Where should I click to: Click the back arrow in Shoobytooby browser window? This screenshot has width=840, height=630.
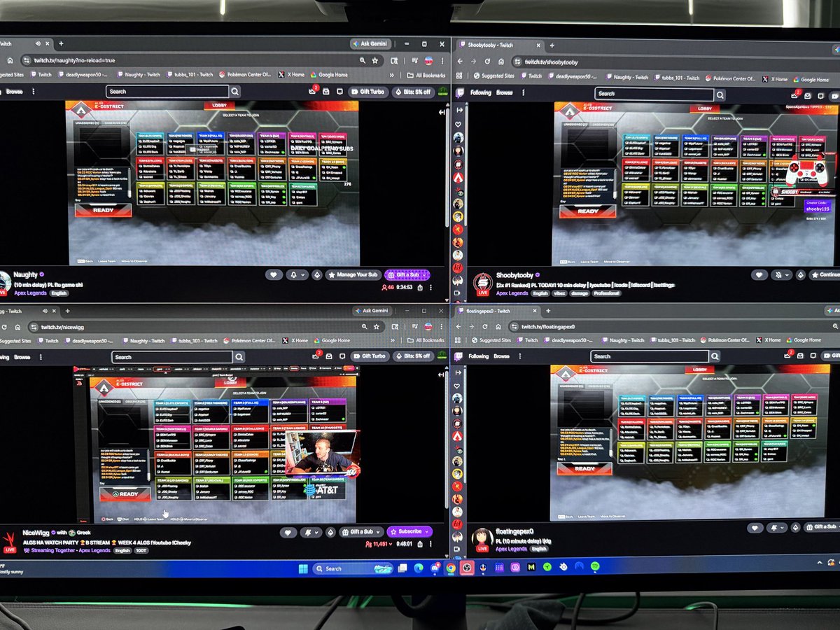(x=460, y=62)
